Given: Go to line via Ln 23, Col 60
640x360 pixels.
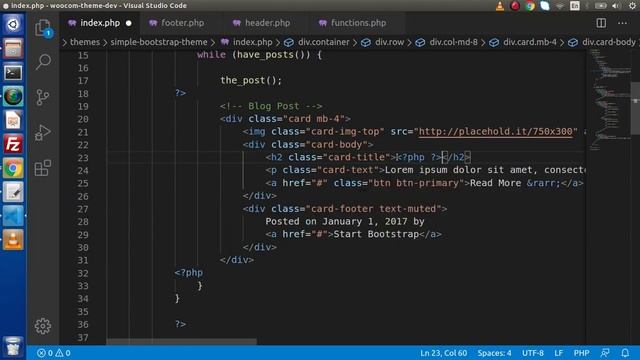Looking at the screenshot, I should (444, 353).
